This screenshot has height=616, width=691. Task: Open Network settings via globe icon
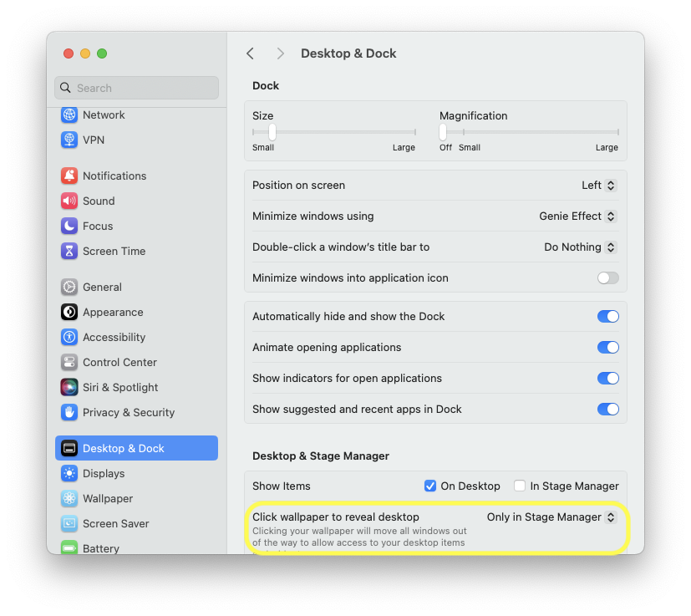click(69, 115)
